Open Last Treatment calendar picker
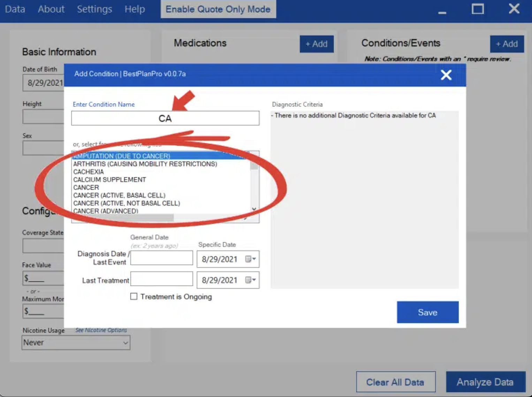The width and height of the screenshot is (532, 397). (x=250, y=280)
